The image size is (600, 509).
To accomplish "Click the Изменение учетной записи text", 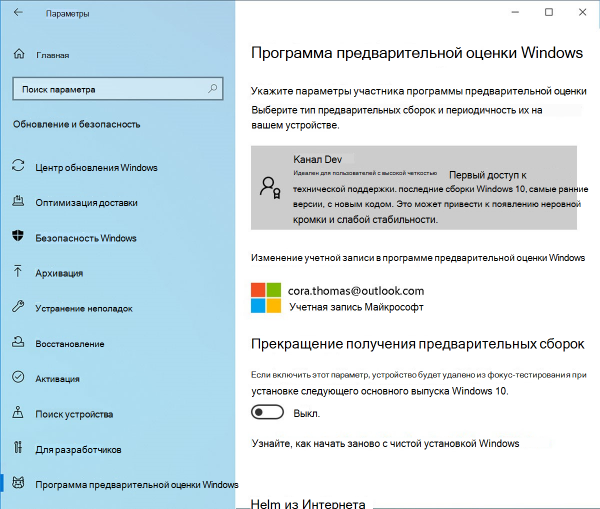I will click(418, 258).
